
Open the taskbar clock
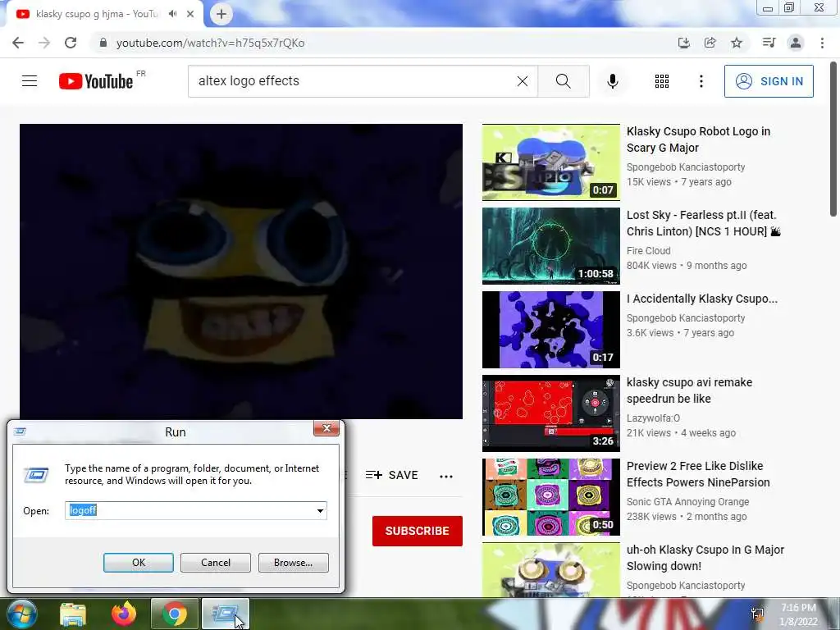coord(798,614)
